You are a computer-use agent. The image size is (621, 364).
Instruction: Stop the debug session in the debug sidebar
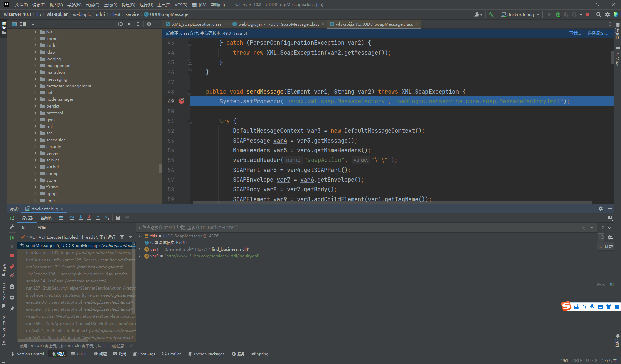[x=12, y=255]
